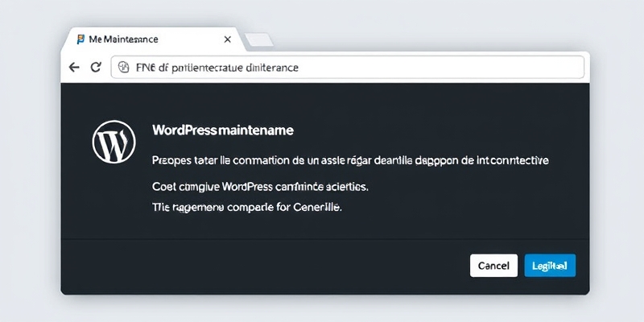644x322 pixels.
Task: Click the line starting with Preopes tatar
Action: click(x=350, y=160)
